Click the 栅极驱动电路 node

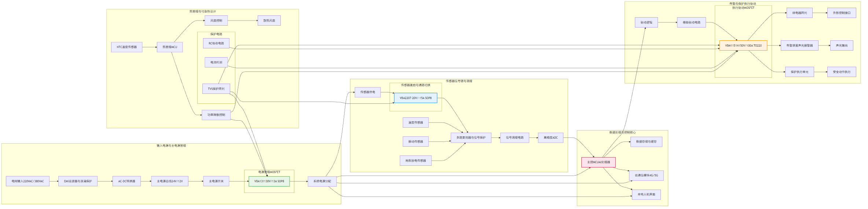[691, 22]
